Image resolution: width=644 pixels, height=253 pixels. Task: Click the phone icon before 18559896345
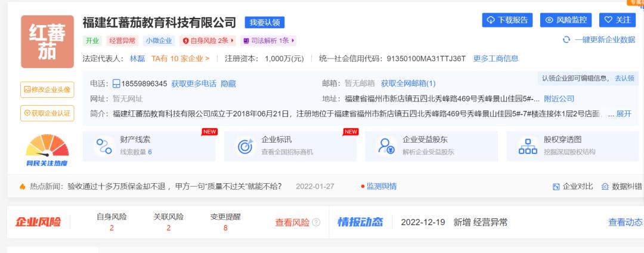(x=116, y=84)
